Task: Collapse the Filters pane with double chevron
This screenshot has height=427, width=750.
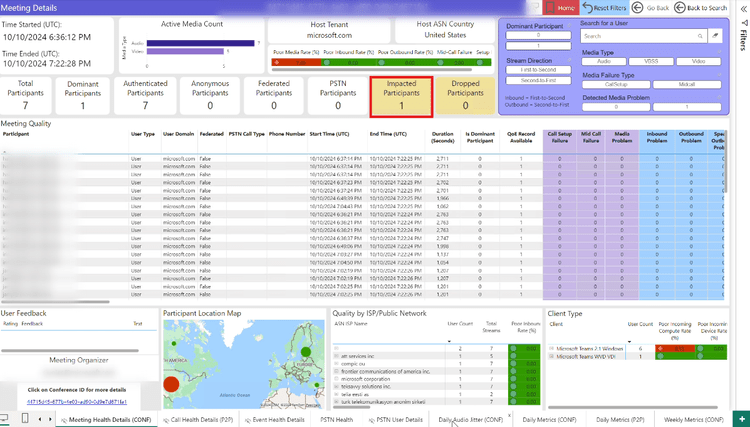Action: point(741,7)
